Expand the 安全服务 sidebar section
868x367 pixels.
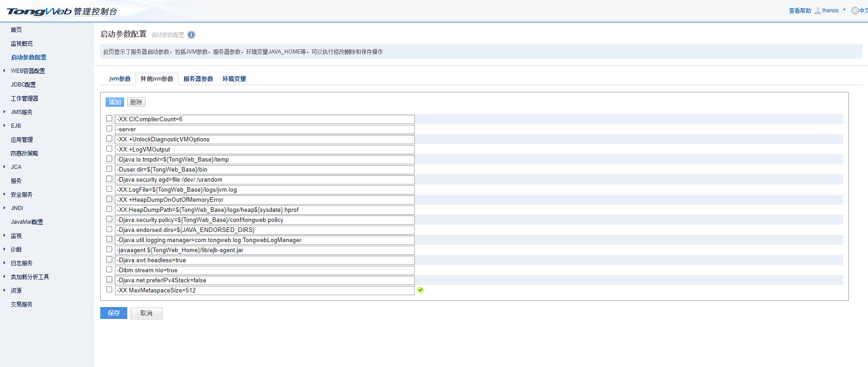pyautogui.click(x=5, y=194)
